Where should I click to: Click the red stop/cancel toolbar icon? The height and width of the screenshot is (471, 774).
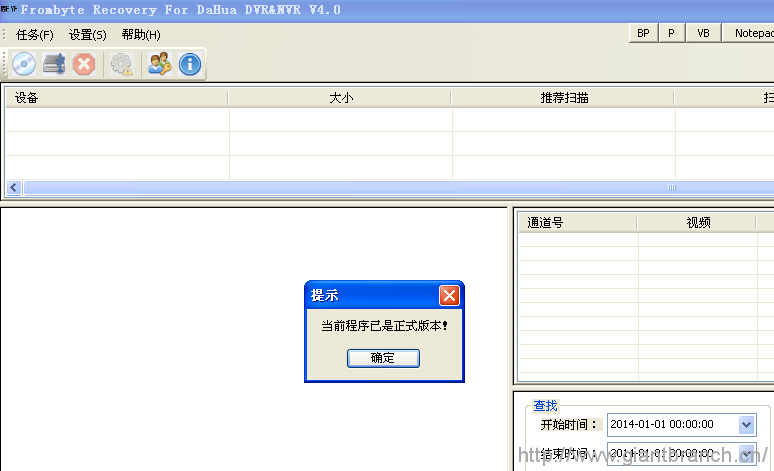[84, 64]
